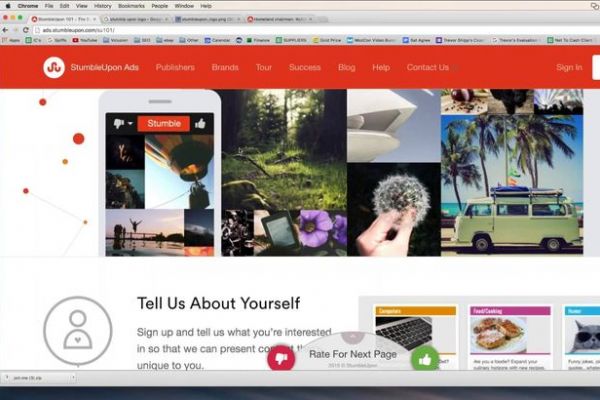
Task: Open the Help menu in the menu bar
Action: pos(206,6)
